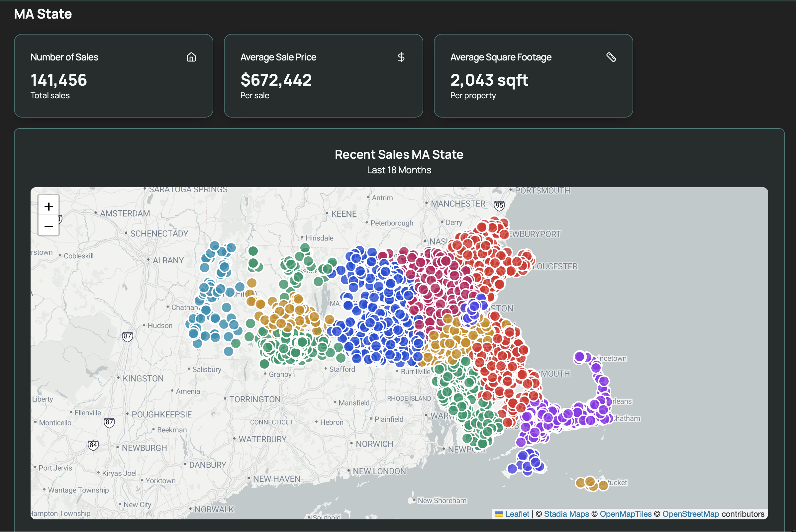
Task: Click the map zoom in plus button
Action: [x=49, y=206]
